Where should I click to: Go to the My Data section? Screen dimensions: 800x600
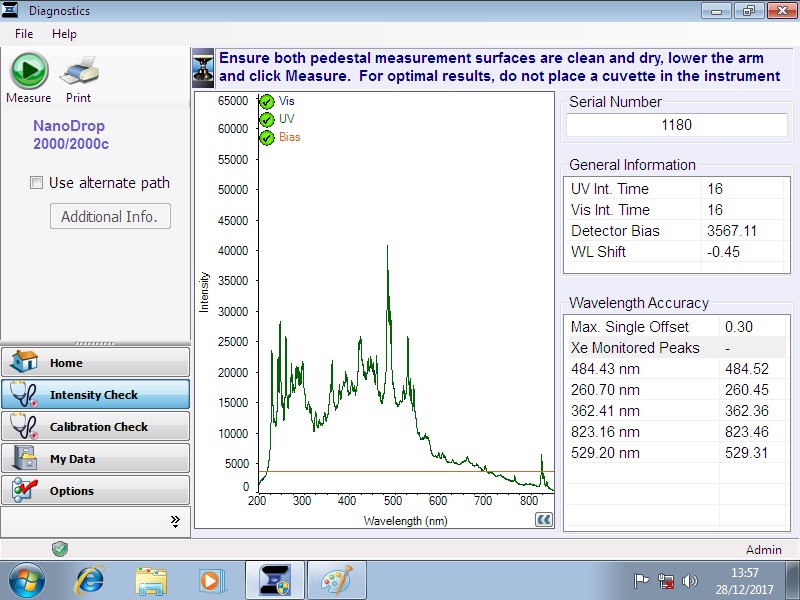[95, 458]
